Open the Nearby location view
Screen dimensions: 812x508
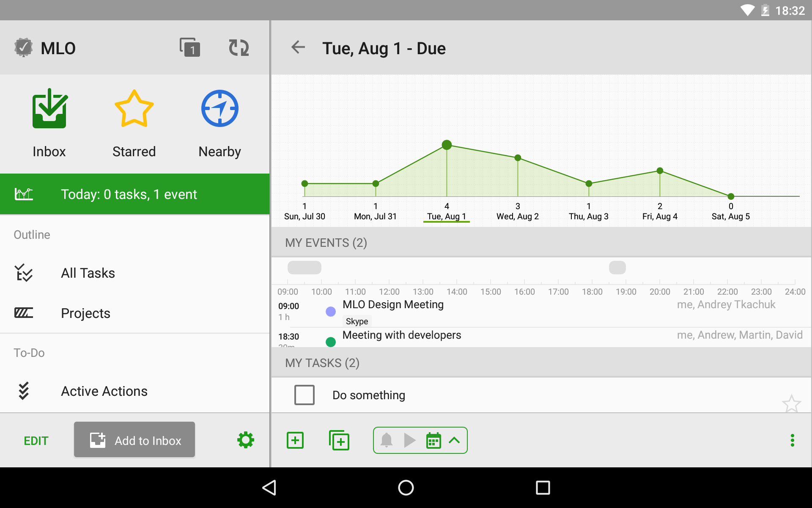219,123
